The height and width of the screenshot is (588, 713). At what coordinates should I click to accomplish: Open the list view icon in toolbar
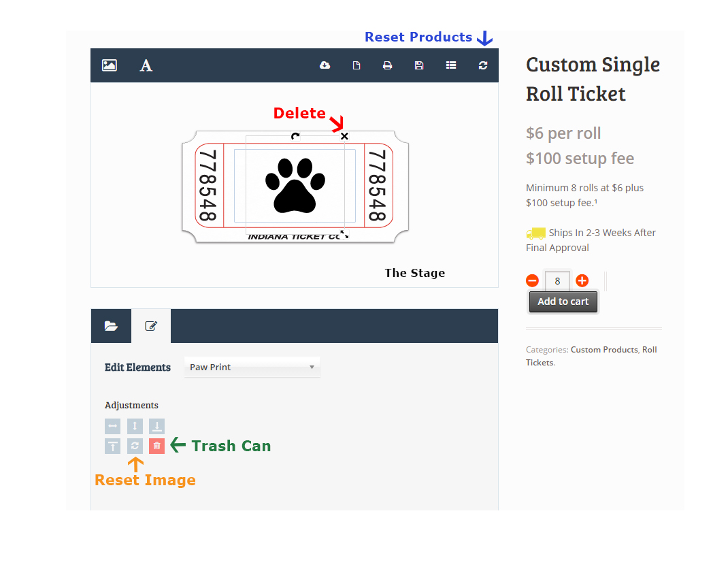click(x=451, y=65)
